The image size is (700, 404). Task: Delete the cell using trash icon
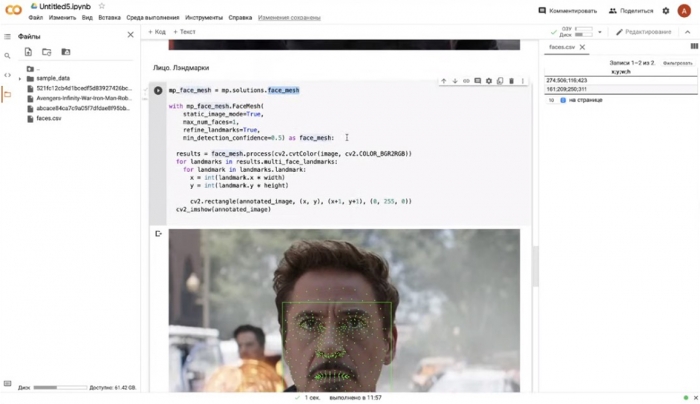click(x=511, y=81)
